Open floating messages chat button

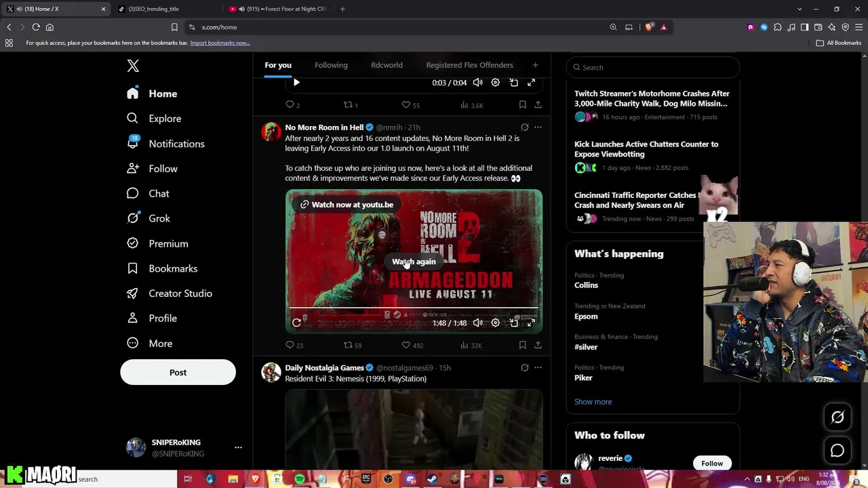tap(837, 451)
